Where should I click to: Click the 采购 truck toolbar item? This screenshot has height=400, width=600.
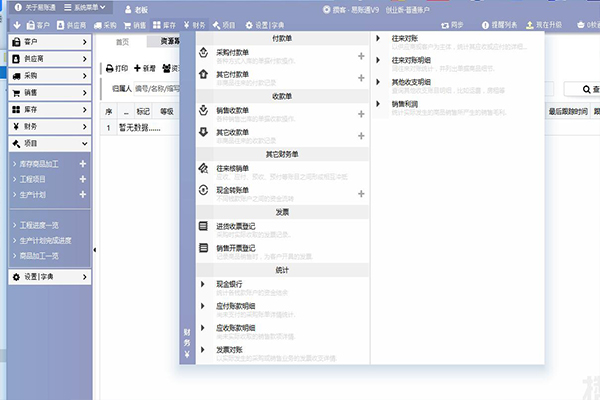105,25
